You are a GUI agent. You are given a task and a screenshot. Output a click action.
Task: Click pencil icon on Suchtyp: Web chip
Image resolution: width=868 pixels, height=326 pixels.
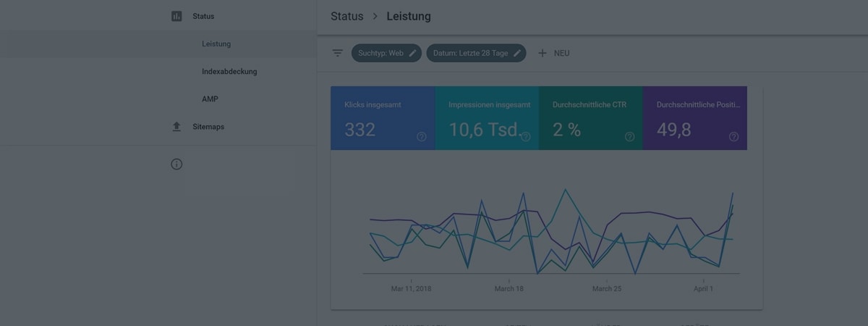412,53
